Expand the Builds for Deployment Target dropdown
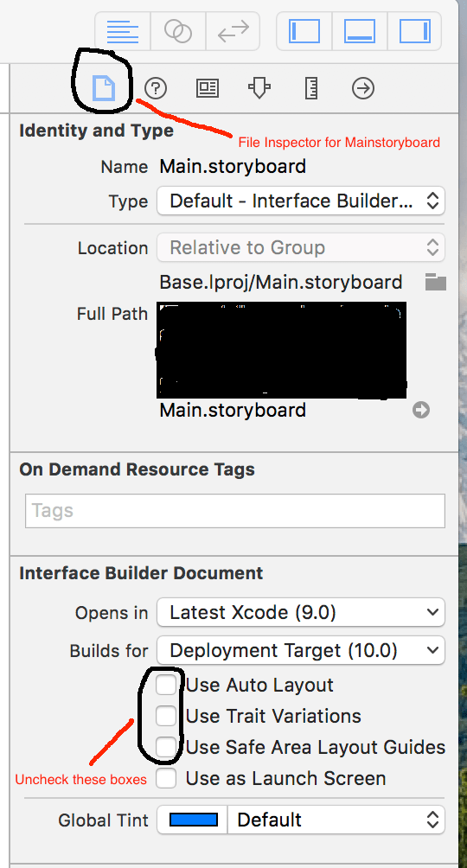Image resolution: width=467 pixels, height=868 pixels. point(301,650)
